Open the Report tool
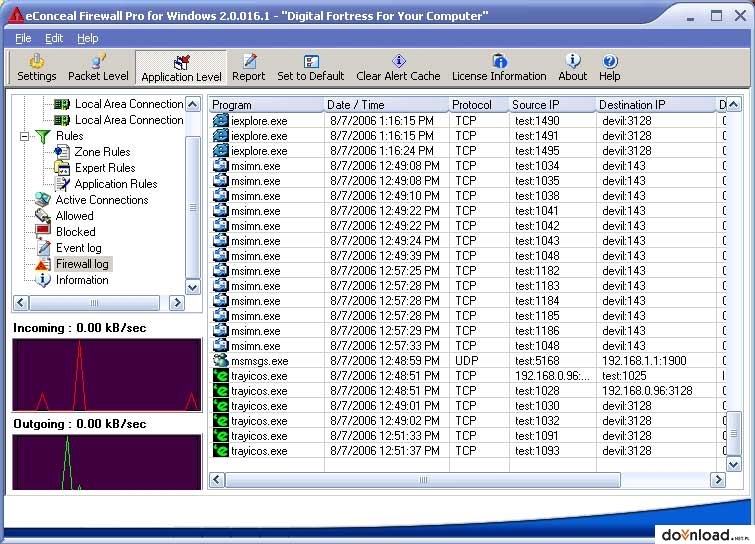Image resolution: width=755 pixels, height=544 pixels. click(248, 68)
